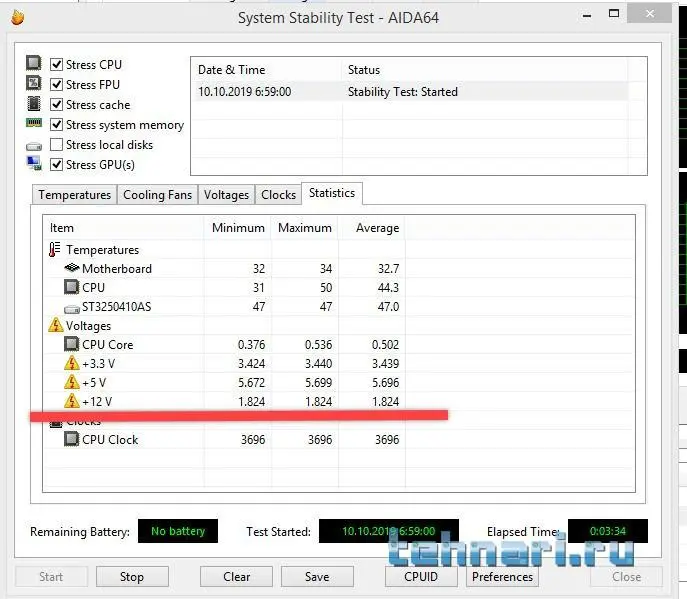Click the warning lightning icon of Voltages group
The width and height of the screenshot is (687, 599).
[56, 325]
